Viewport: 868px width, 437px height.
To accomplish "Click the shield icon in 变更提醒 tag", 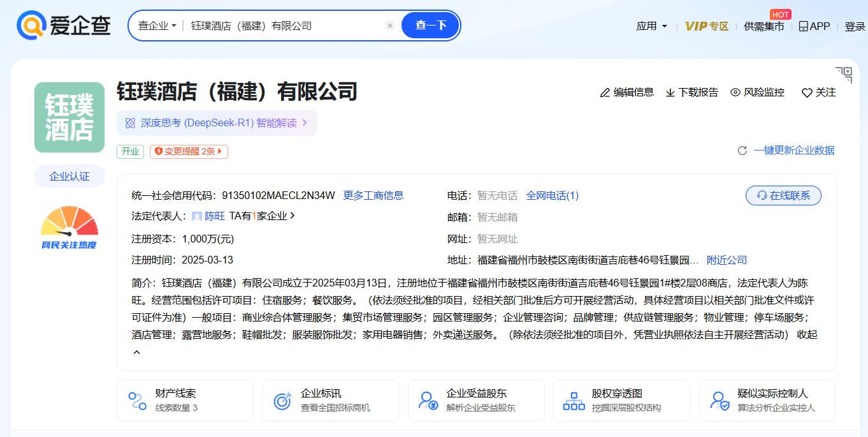I will click(x=159, y=151).
